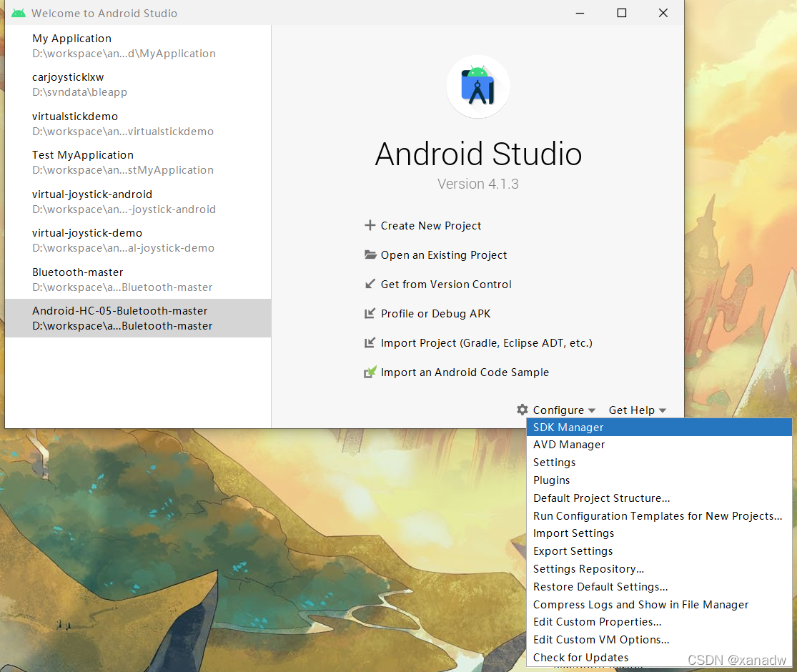
Task: Open recent project virtual-joystick-android
Action: [x=138, y=202]
